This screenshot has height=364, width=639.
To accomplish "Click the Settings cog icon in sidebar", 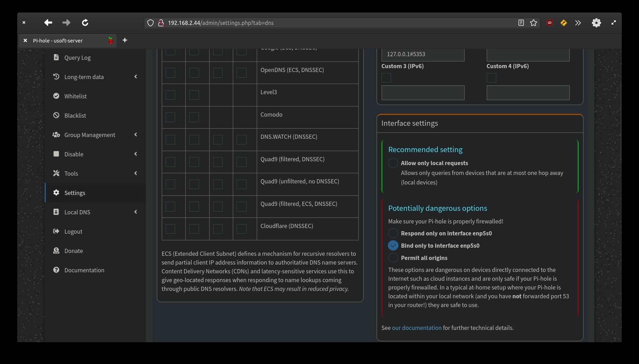I will (x=56, y=193).
